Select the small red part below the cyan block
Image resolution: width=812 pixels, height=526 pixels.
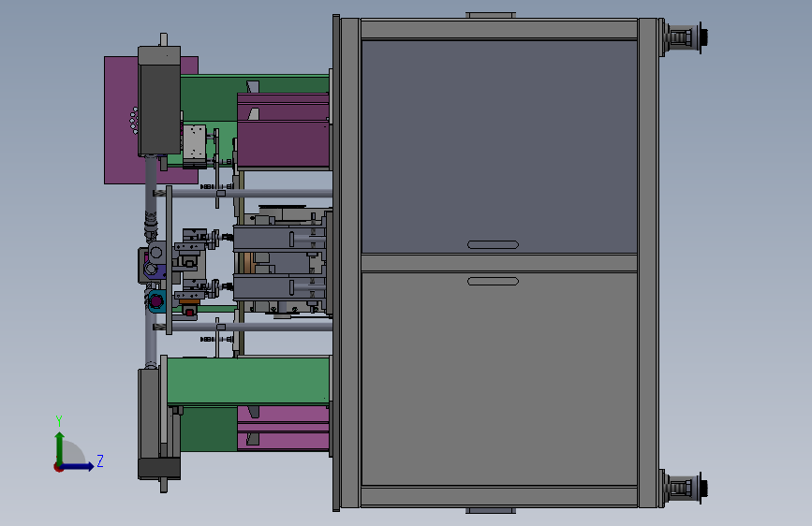click(189, 312)
